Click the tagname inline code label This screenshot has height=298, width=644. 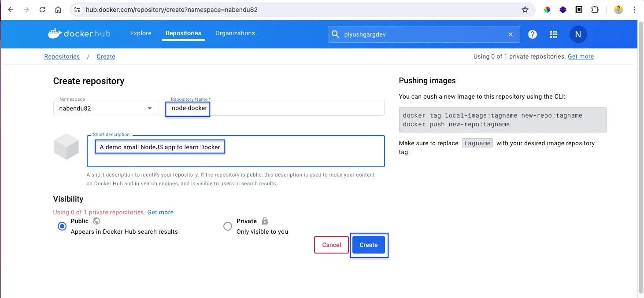click(x=477, y=143)
